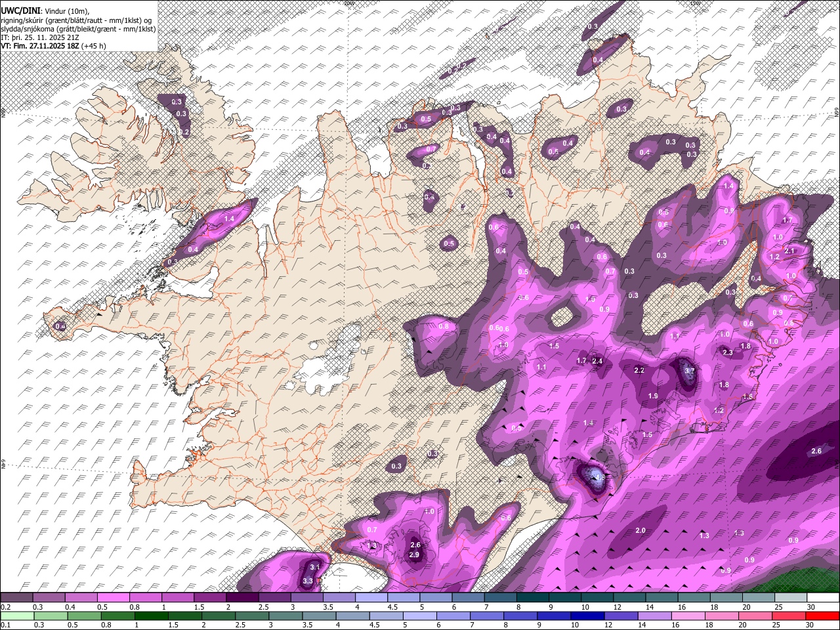Pick the white snow swatch starting at 30
The height and width of the screenshot is (630, 840).
[x=823, y=597]
